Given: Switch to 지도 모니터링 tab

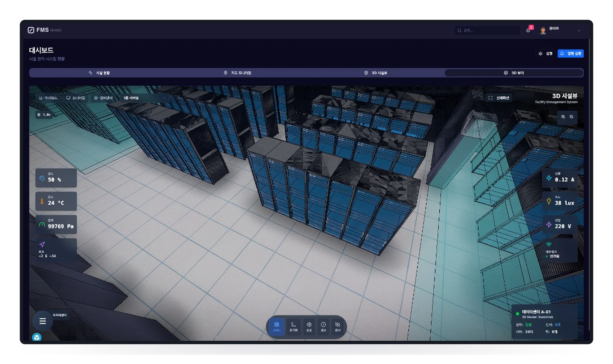Looking at the screenshot, I should (238, 73).
